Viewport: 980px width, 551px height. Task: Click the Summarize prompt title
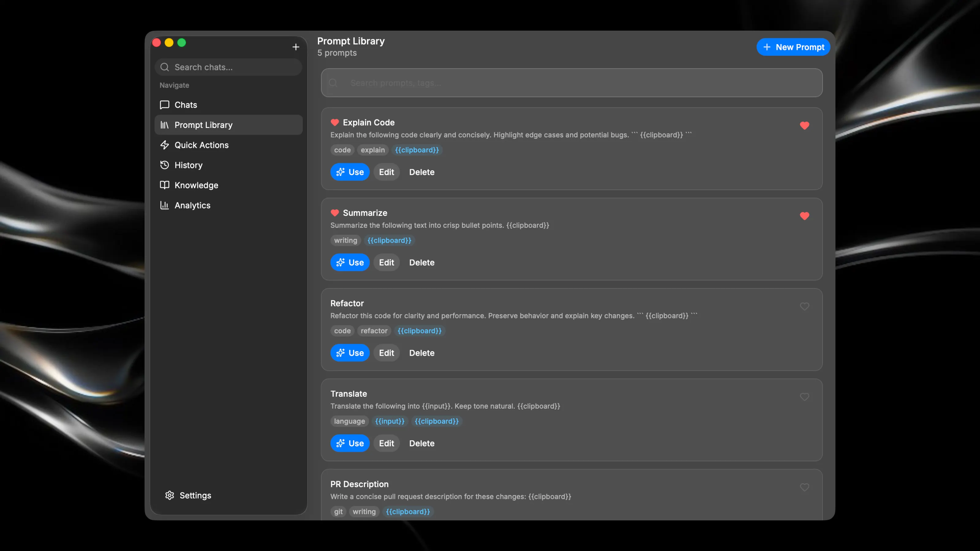point(365,213)
